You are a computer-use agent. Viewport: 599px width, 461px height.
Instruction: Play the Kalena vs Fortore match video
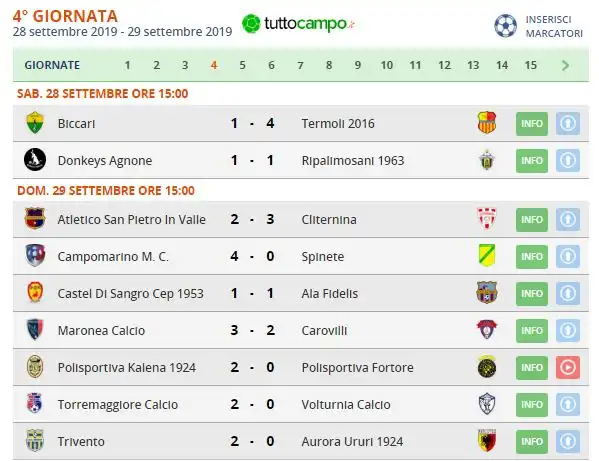[568, 367]
